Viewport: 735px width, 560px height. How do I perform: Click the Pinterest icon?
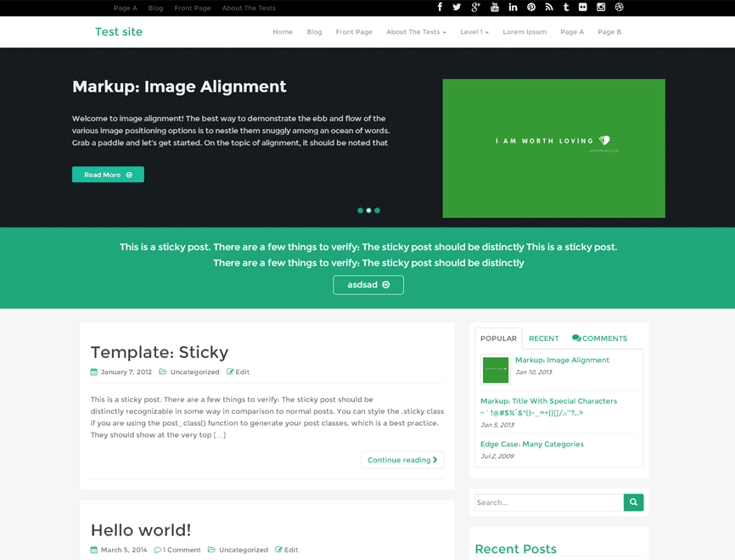pyautogui.click(x=531, y=8)
